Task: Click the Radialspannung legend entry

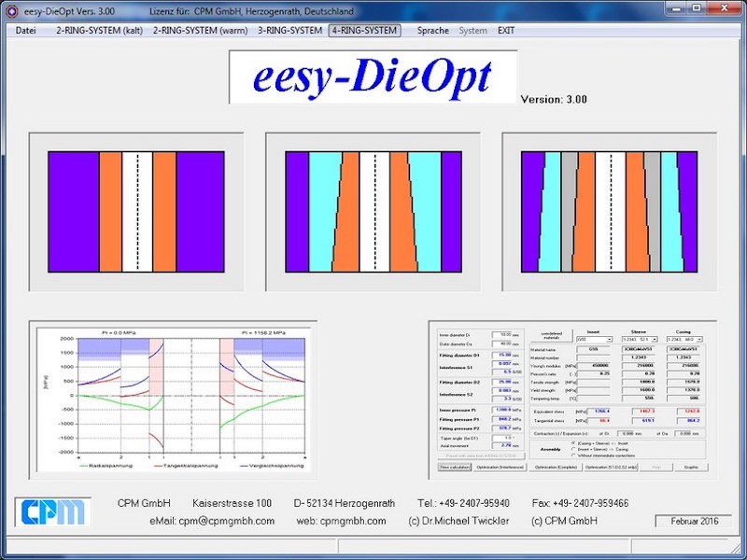Action: (106, 466)
